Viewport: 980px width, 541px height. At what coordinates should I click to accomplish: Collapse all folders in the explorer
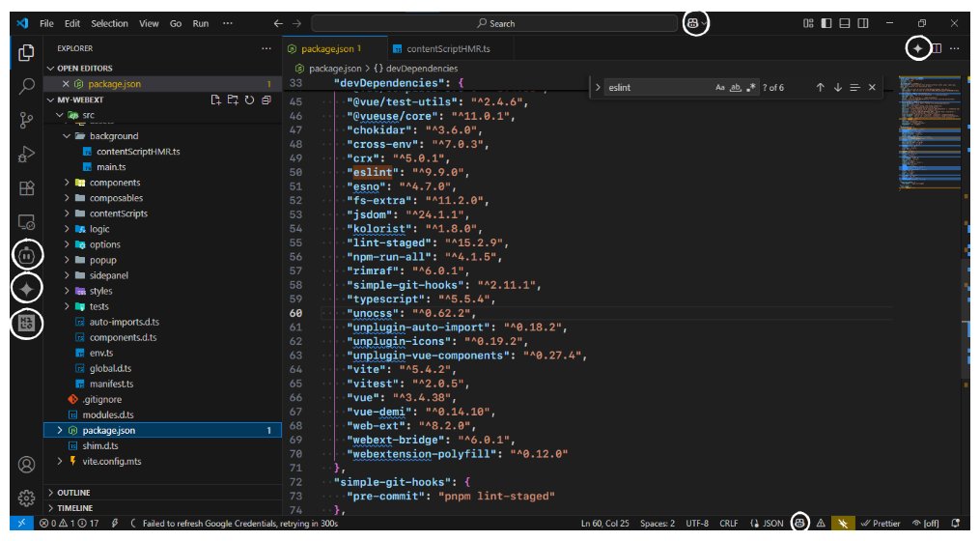coord(266,100)
